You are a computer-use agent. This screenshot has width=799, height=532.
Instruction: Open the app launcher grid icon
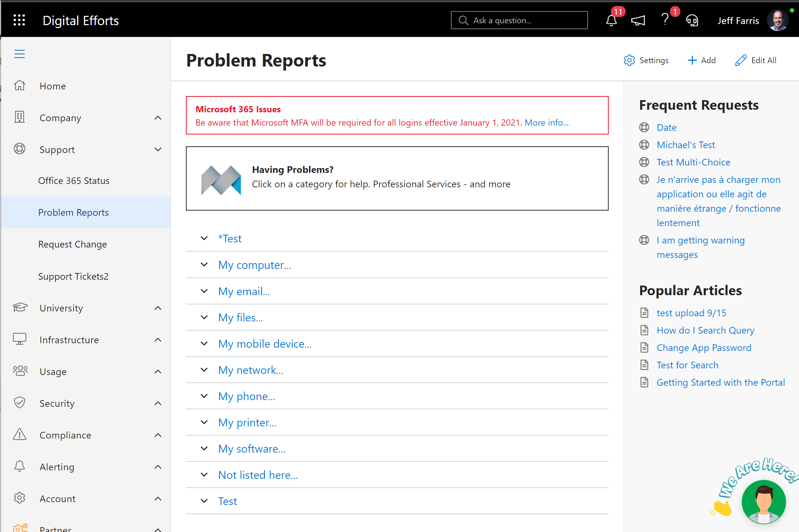(x=19, y=20)
